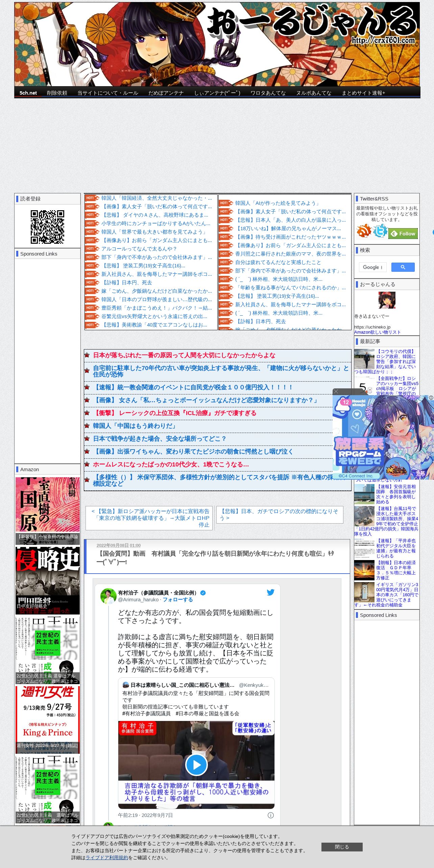Click the floating 放置系RPGゲーム ad image
Viewport: 434px width, 868px height.
click(383, 437)
